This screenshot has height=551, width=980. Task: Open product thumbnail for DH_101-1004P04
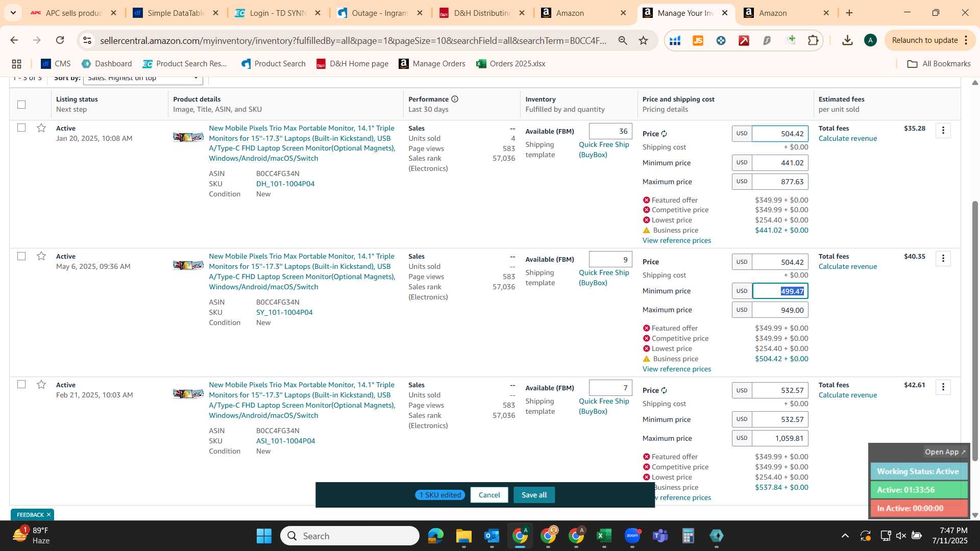[188, 137]
